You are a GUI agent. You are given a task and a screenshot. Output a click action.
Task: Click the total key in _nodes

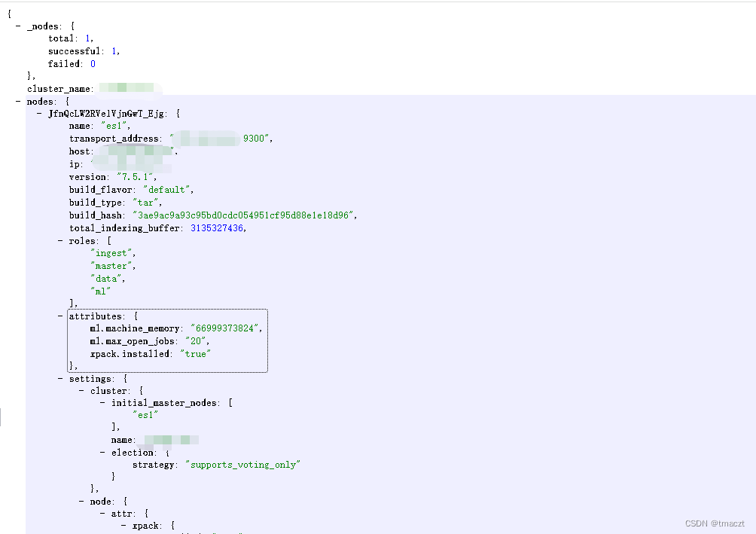(x=61, y=38)
